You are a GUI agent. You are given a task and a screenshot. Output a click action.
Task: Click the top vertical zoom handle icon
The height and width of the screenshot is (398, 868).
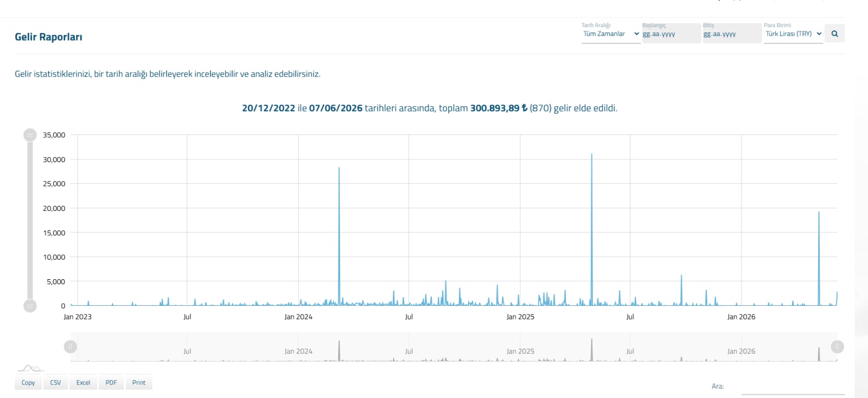point(30,135)
